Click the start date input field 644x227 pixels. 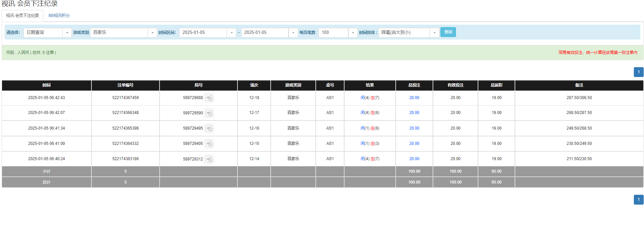(203, 33)
